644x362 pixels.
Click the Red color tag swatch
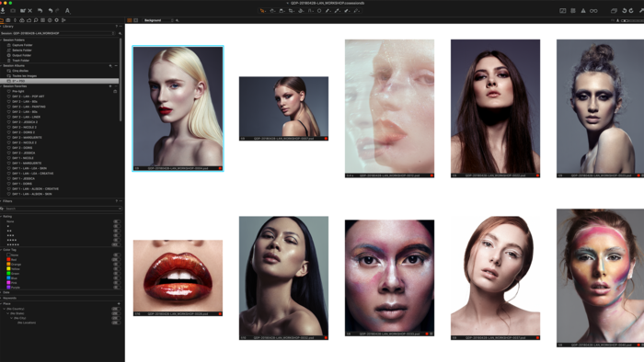8,259
